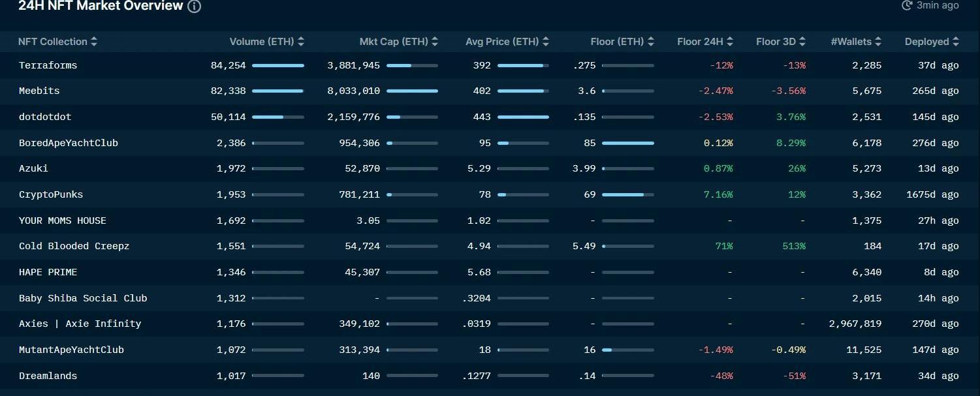Sort by Floor 3D arrows

click(802, 42)
